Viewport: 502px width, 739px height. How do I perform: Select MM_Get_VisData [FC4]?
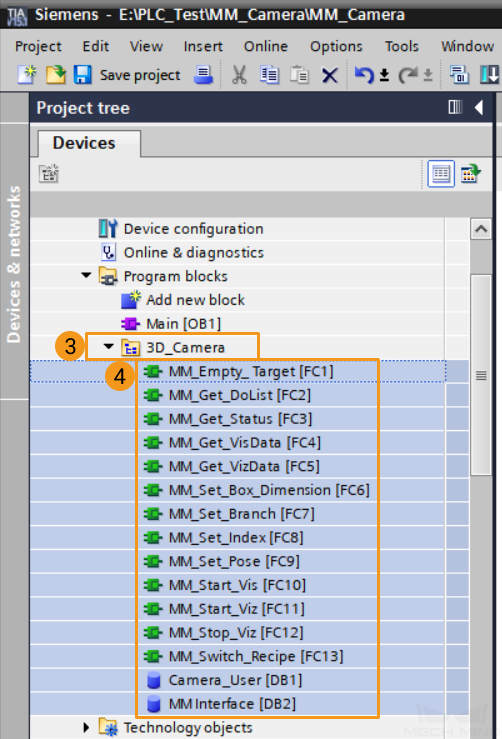pyautogui.click(x=245, y=443)
